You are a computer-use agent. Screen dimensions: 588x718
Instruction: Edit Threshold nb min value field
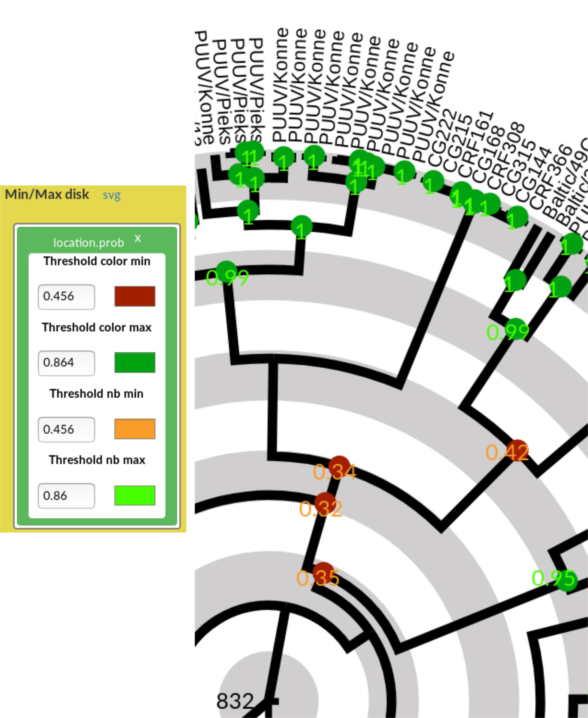[x=66, y=430]
